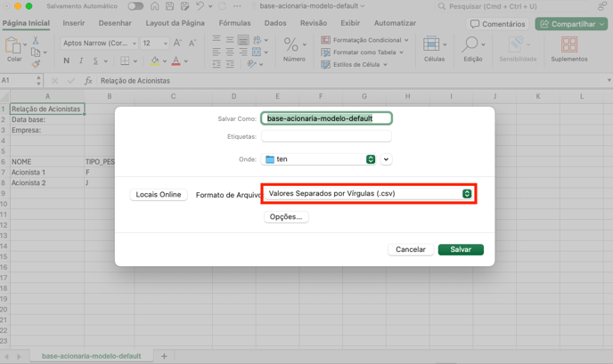The width and height of the screenshot is (613, 364).
Task: Add a new sheet with plus icon
Action: click(x=164, y=356)
